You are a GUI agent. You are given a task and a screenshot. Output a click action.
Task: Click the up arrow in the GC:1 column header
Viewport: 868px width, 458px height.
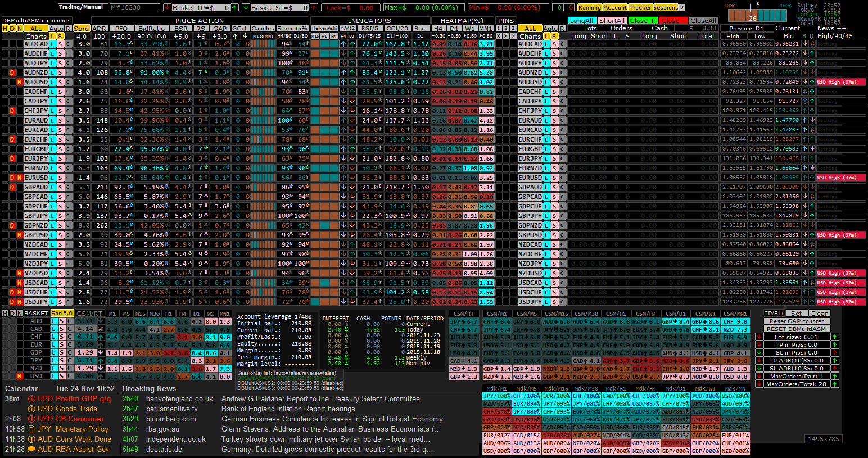click(x=236, y=36)
